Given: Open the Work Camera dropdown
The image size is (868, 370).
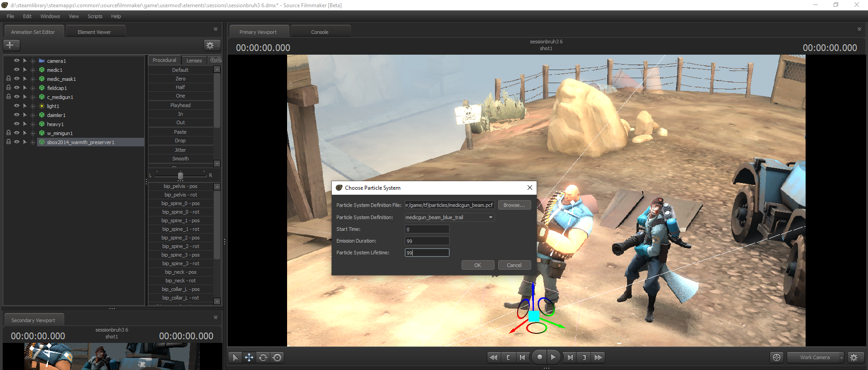Looking at the screenshot, I should coord(816,357).
